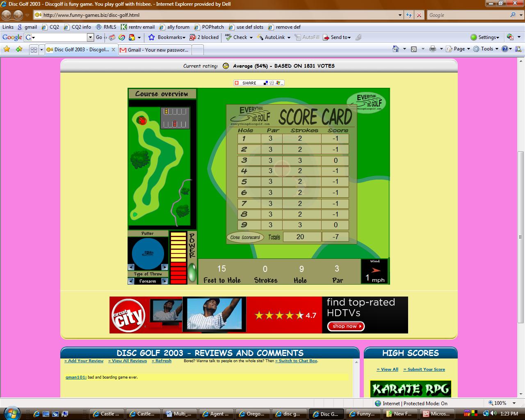Image resolution: width=525 pixels, height=420 pixels.
Task: Select previous disc type with left arrow beside Putter disc
Action: pyautogui.click(x=131, y=267)
